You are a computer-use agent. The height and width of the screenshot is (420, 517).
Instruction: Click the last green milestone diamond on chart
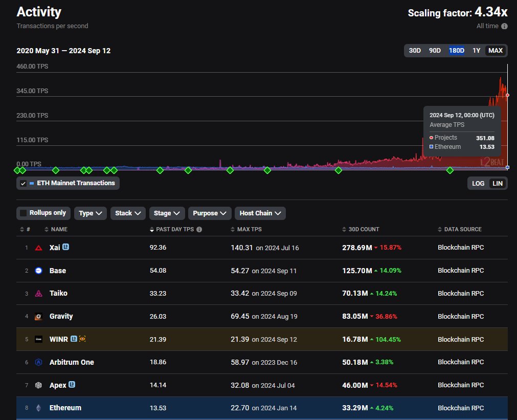pyautogui.click(x=449, y=170)
